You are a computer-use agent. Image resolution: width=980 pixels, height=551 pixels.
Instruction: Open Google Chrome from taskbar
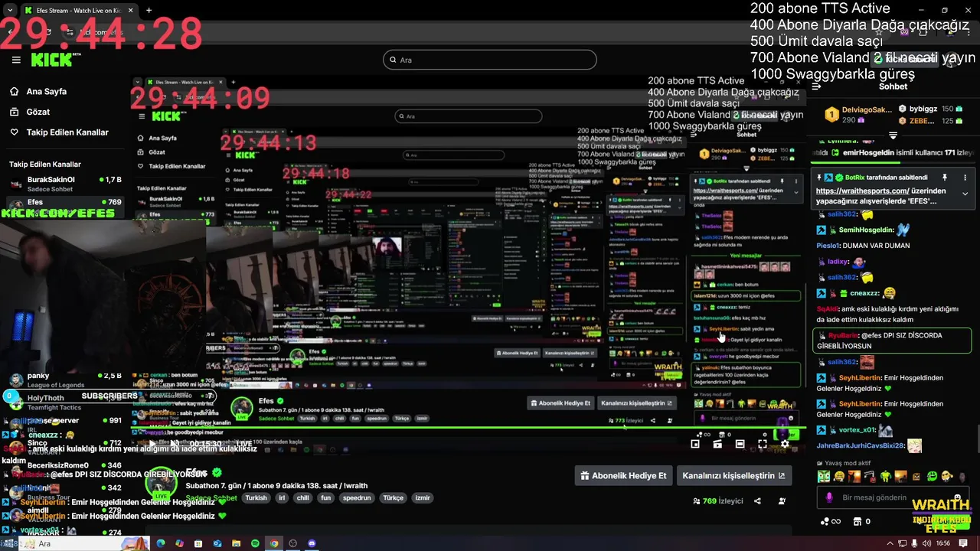click(274, 543)
